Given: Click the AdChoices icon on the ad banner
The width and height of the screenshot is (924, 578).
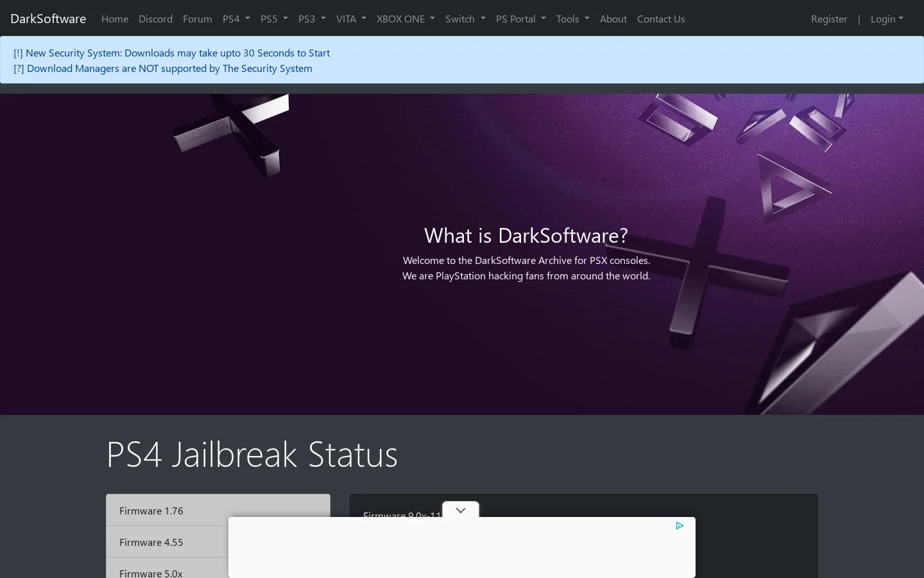Looking at the screenshot, I should [x=680, y=525].
